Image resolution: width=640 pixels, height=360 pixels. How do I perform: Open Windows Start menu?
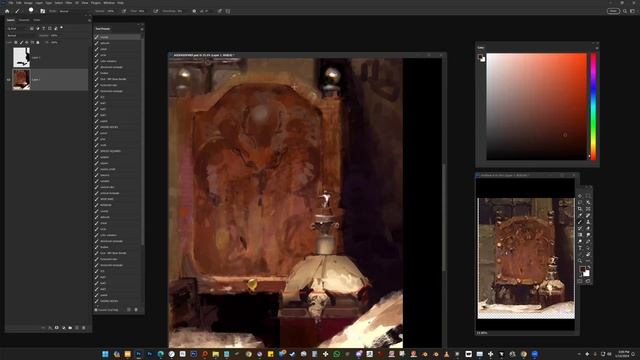105,354
